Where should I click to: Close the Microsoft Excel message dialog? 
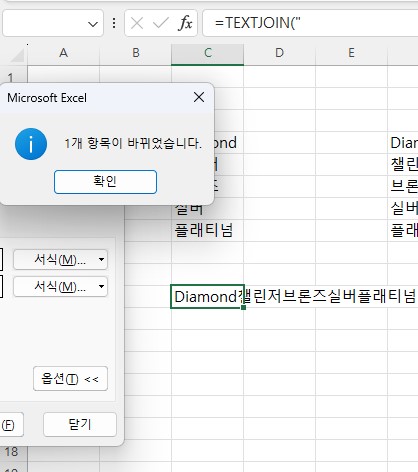[199, 97]
